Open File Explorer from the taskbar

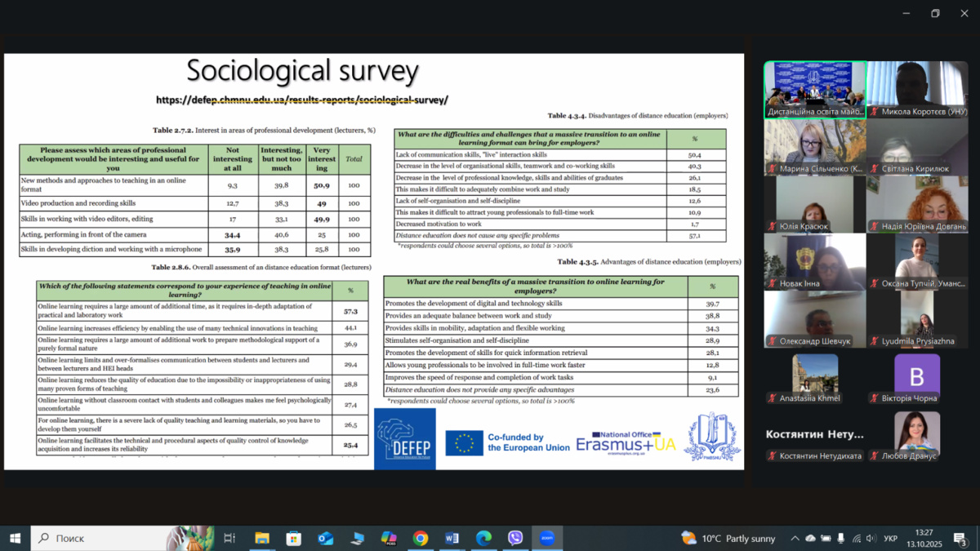262,538
